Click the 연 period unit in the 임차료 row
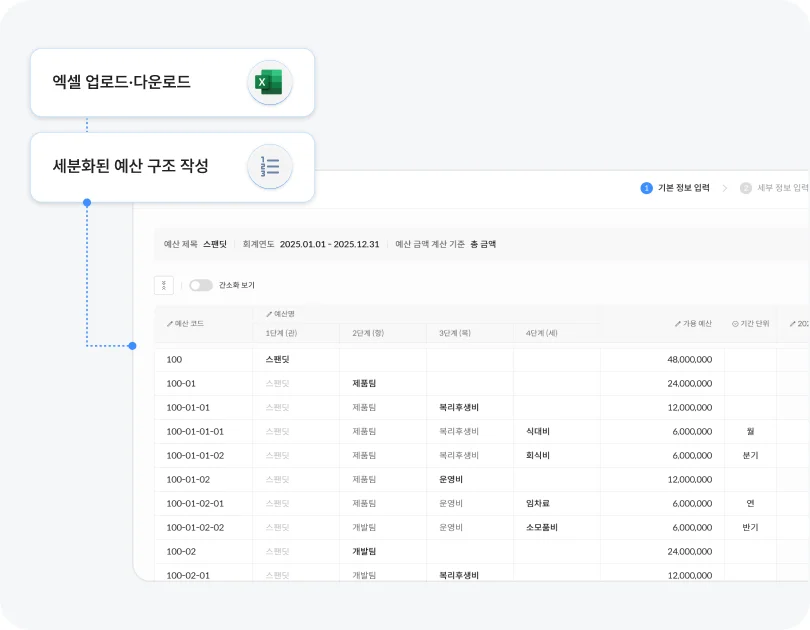The height and width of the screenshot is (630, 810). [750, 503]
